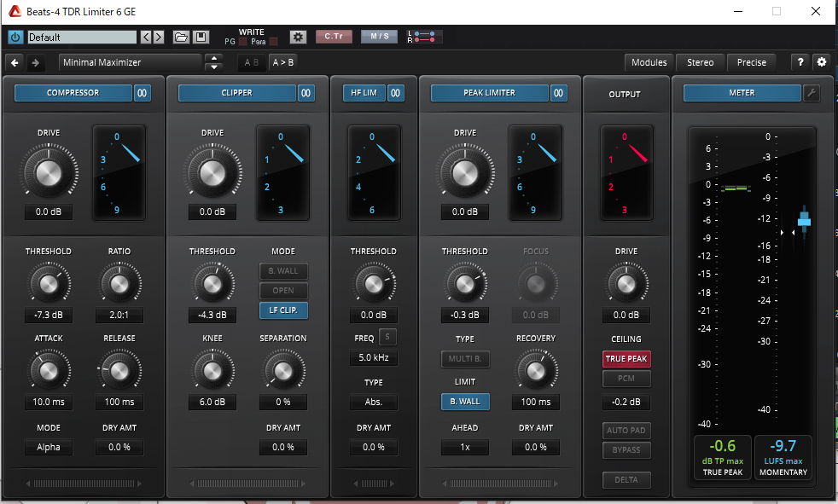Open the Minimal Maximizer preset dropdown
The height and width of the screenshot is (504, 838).
(130, 62)
